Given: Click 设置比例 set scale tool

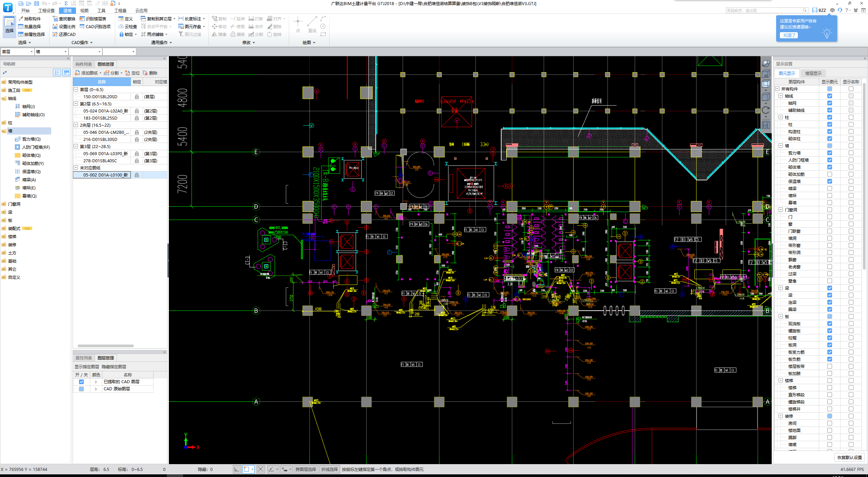Looking at the screenshot, I should click(64, 27).
